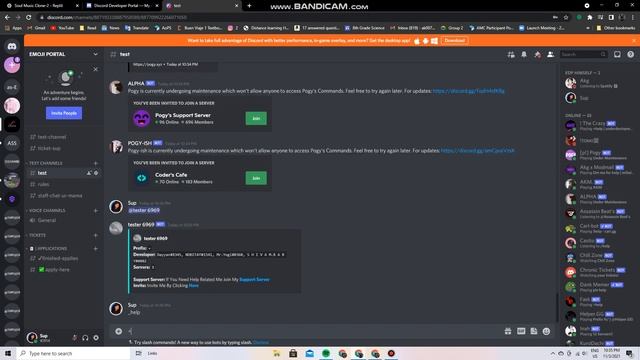Collapse the TICKETS category
The width and height of the screenshot is (640, 360).
[37, 236]
